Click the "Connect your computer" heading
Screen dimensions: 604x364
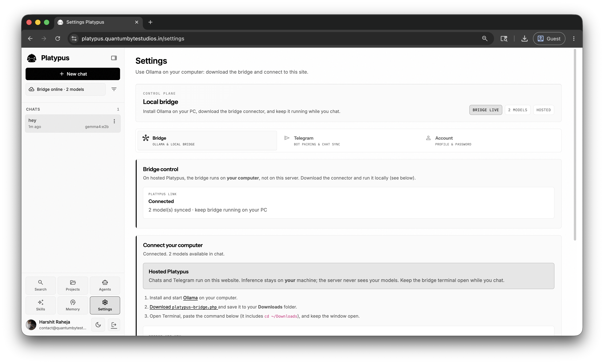(x=173, y=245)
